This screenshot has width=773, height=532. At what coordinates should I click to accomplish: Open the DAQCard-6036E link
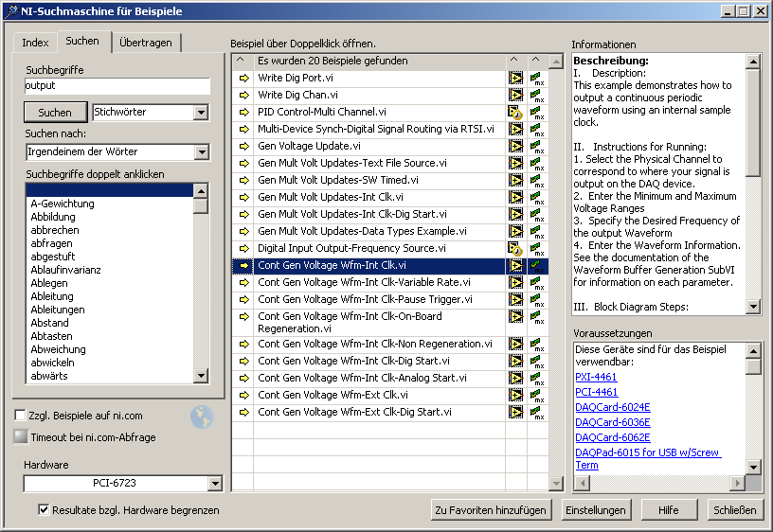(x=613, y=422)
